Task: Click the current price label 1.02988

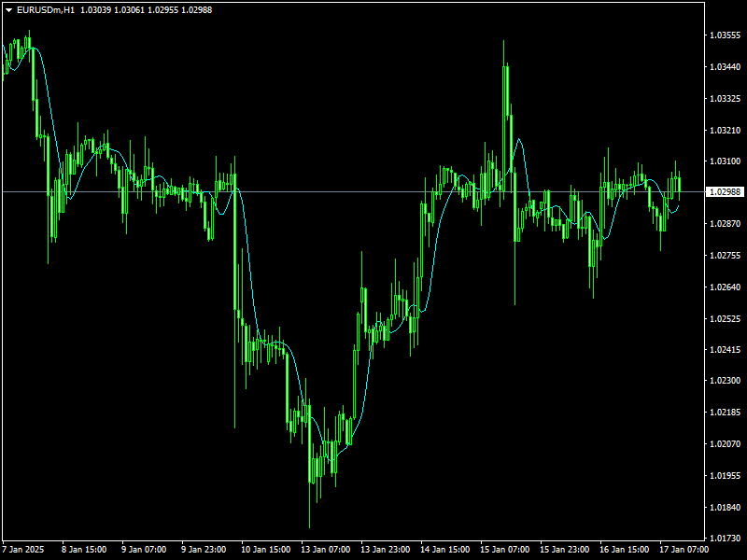Action: click(x=726, y=192)
